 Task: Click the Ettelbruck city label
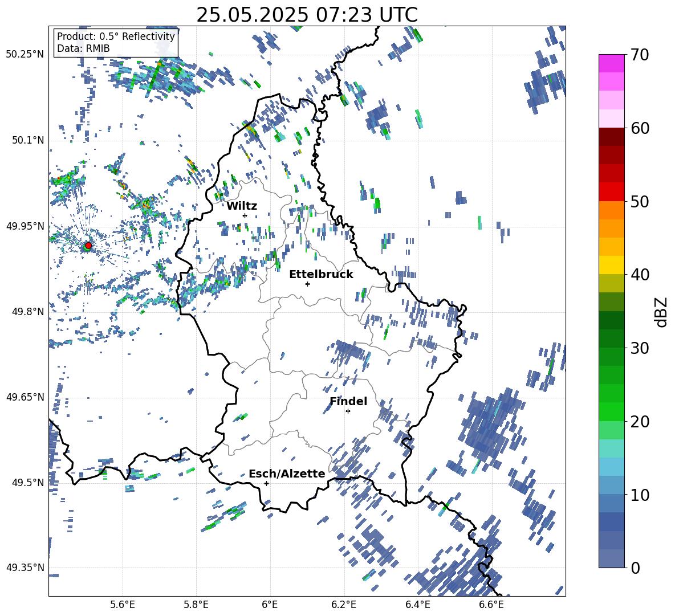(x=321, y=275)
